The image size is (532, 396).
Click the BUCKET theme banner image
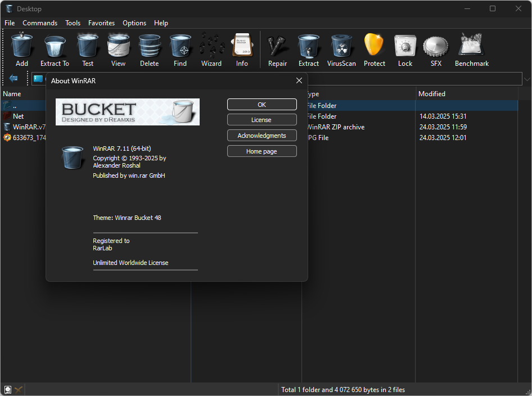tap(128, 112)
